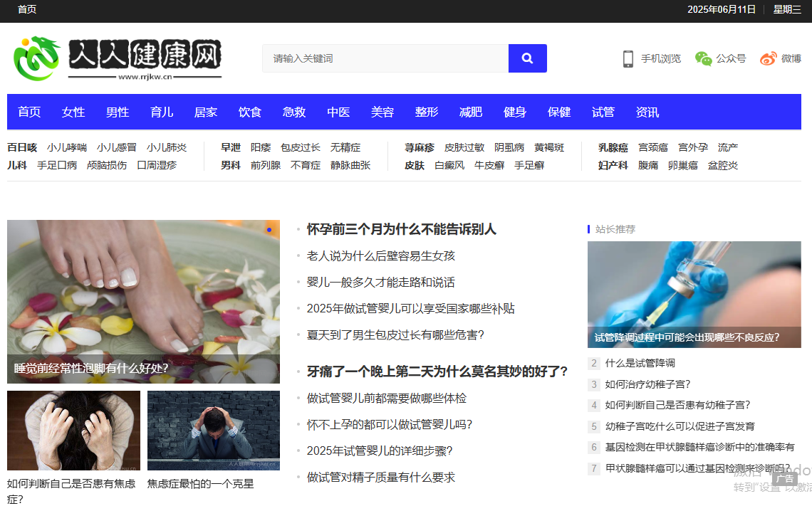
Task: Open the 睡觉前经常性泡脚 slideshow image
Action: pos(143,301)
